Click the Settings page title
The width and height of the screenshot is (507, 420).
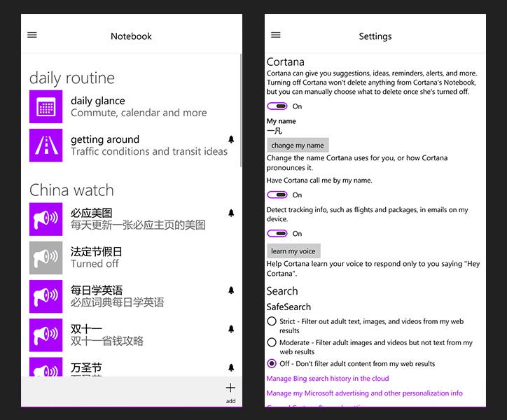375,36
